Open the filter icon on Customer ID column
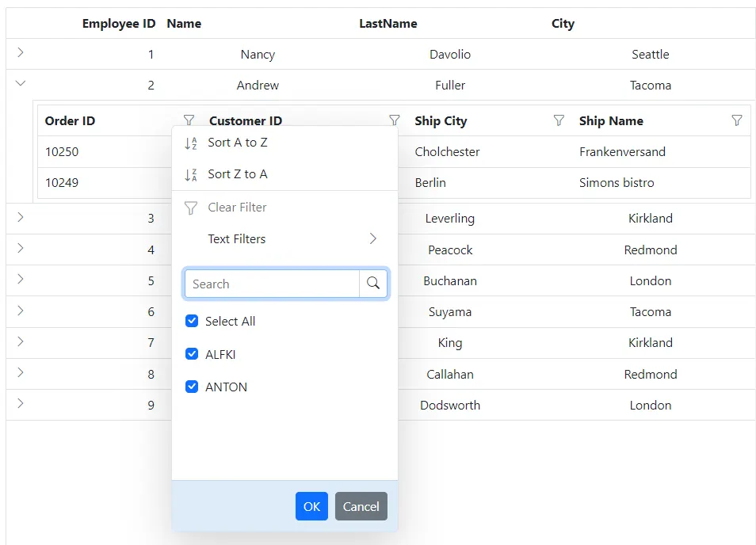This screenshot has height=545, width=756. [x=394, y=120]
